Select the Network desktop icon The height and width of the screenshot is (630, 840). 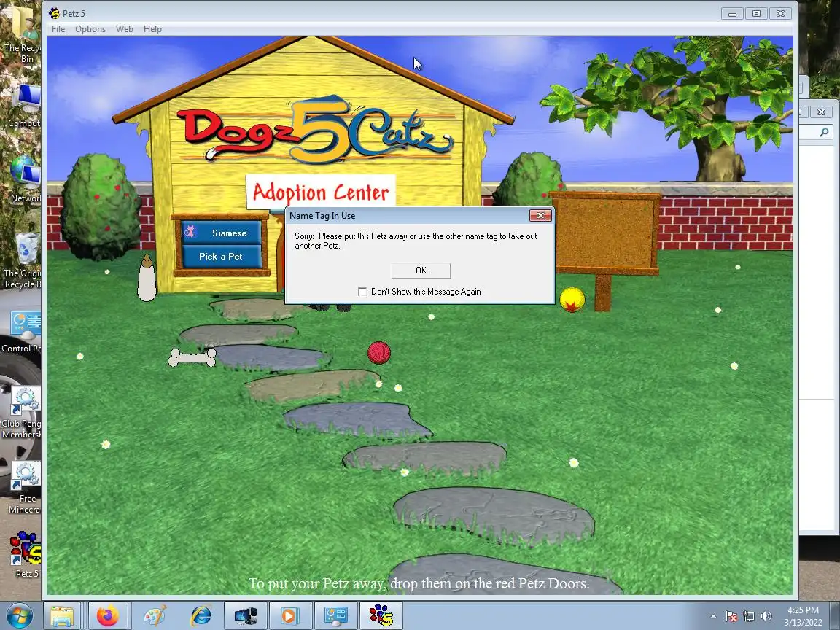tap(25, 179)
